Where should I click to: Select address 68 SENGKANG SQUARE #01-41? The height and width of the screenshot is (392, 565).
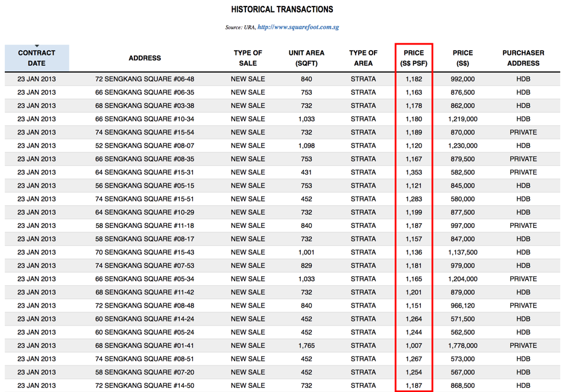[145, 346]
